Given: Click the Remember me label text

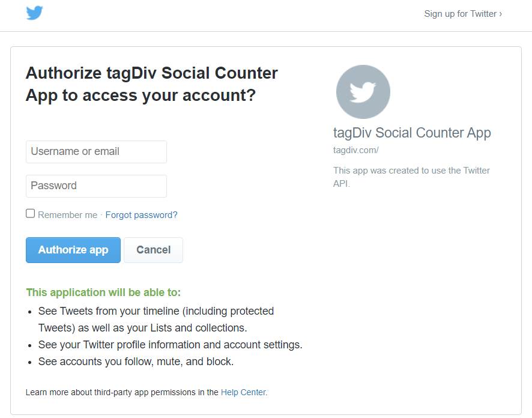Looking at the screenshot, I should pyautogui.click(x=67, y=215).
